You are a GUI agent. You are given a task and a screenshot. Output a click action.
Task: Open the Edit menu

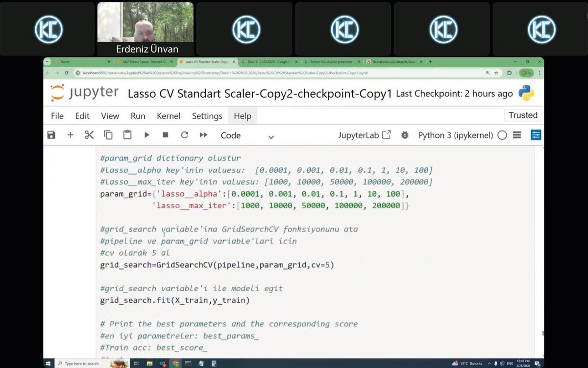82,116
